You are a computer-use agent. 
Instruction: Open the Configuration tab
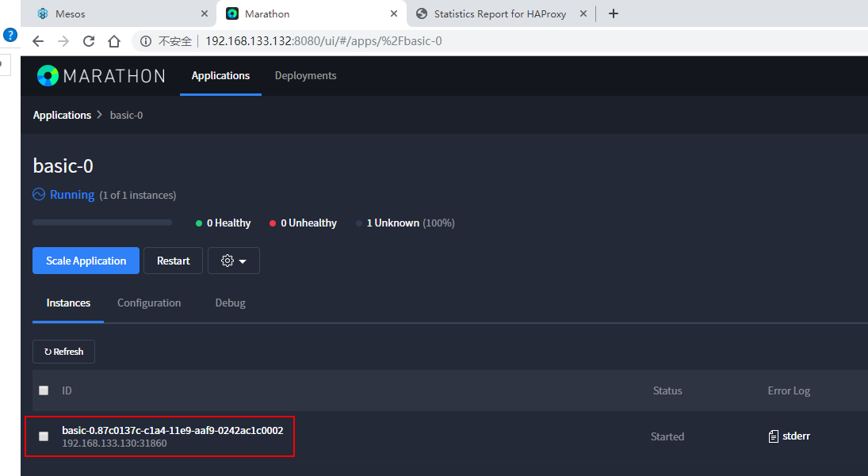(x=149, y=303)
